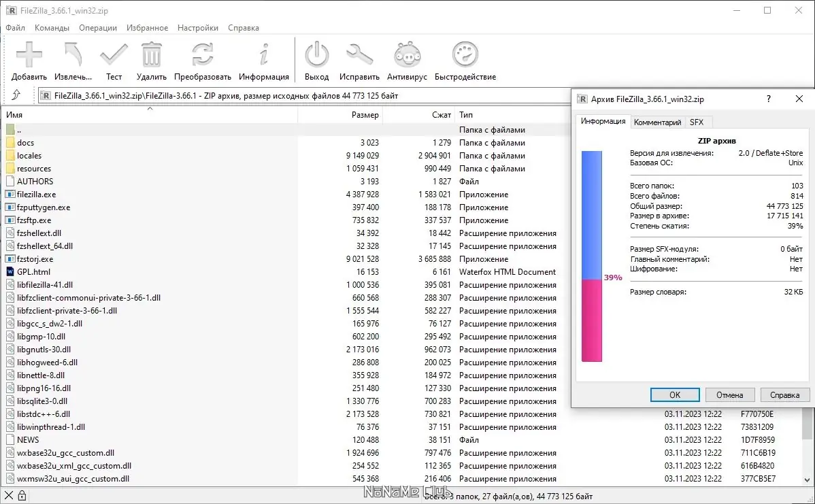Open the Быстродействие benchmark icon
This screenshot has width=815, height=504.
pyautogui.click(x=465, y=54)
